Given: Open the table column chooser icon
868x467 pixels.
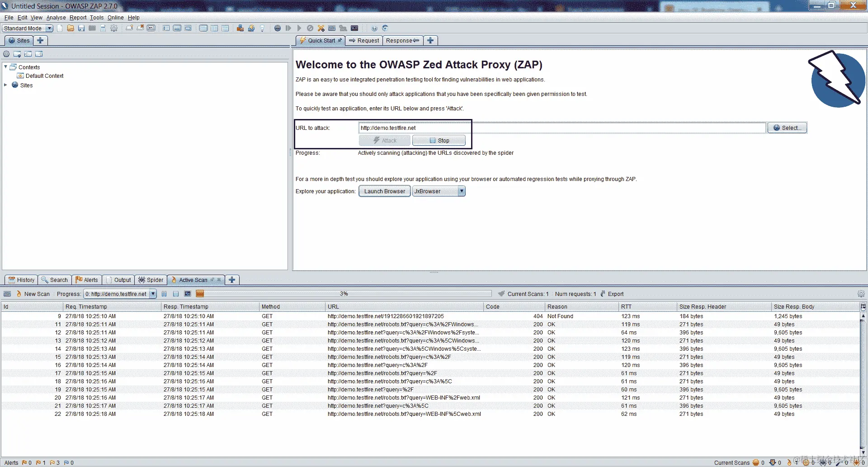Looking at the screenshot, I should pos(863,307).
